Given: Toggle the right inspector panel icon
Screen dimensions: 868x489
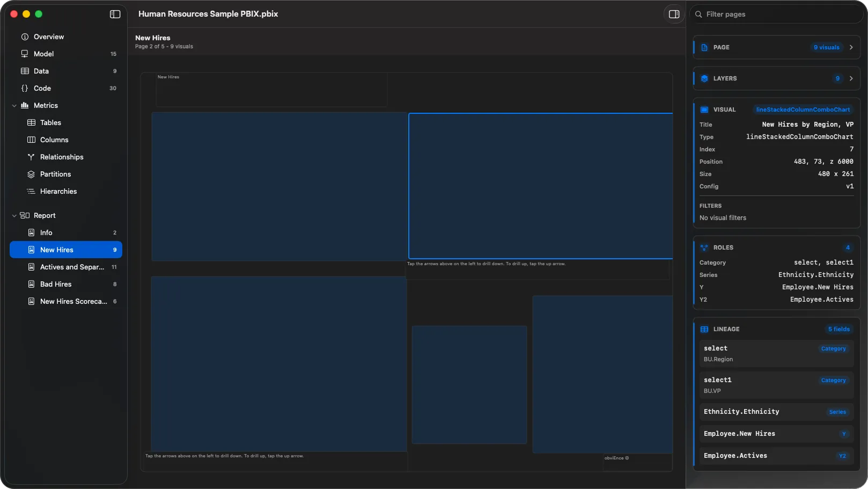Looking at the screenshot, I should [674, 14].
